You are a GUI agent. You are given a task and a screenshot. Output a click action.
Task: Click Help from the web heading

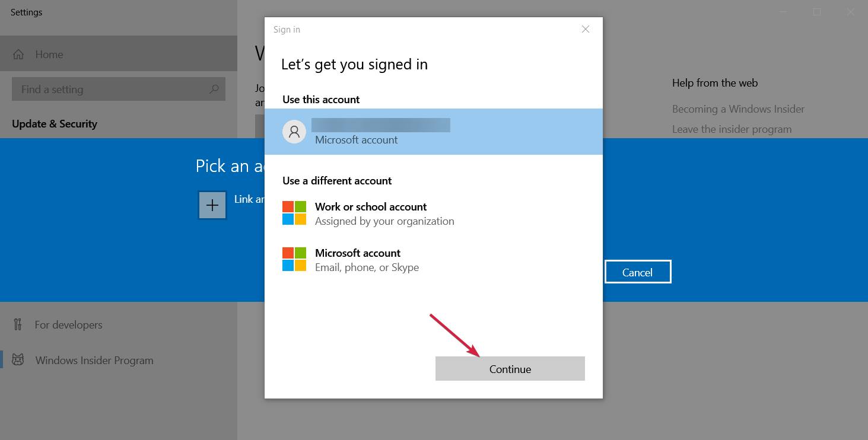coord(715,83)
